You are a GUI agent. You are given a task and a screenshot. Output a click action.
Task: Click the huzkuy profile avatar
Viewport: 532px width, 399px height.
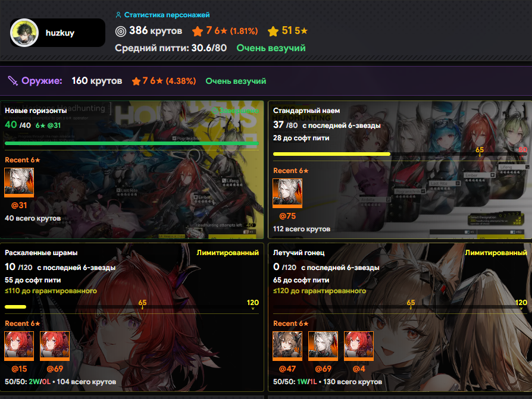click(24, 33)
